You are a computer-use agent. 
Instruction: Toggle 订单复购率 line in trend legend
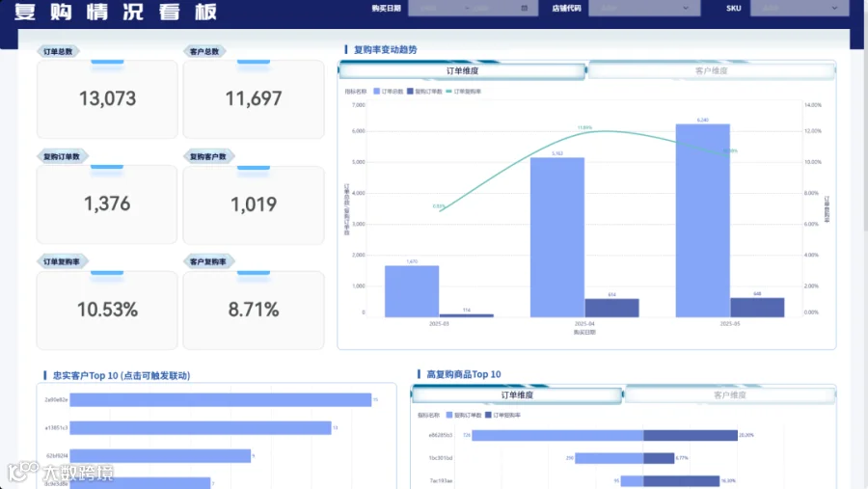coord(463,92)
